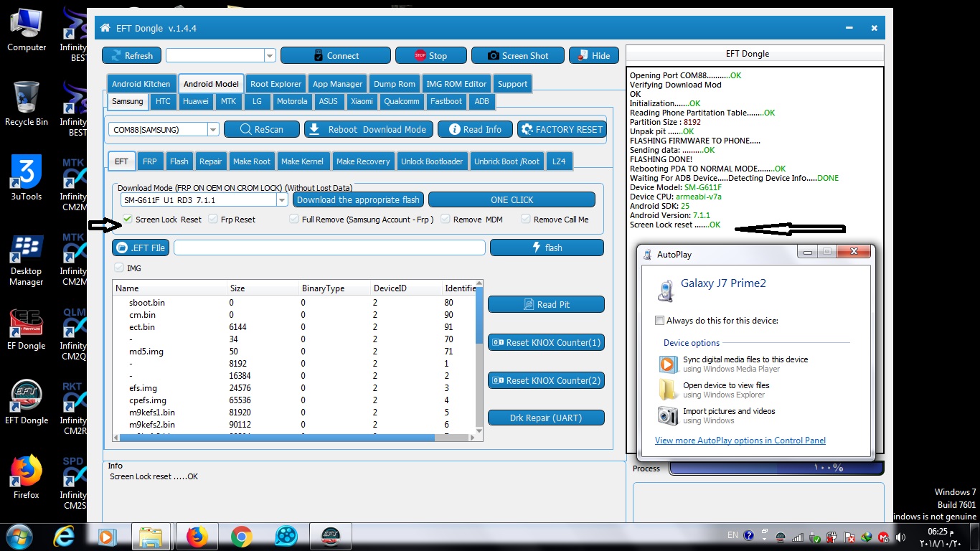Click the Read Pit button
The image size is (980, 551).
(x=546, y=304)
